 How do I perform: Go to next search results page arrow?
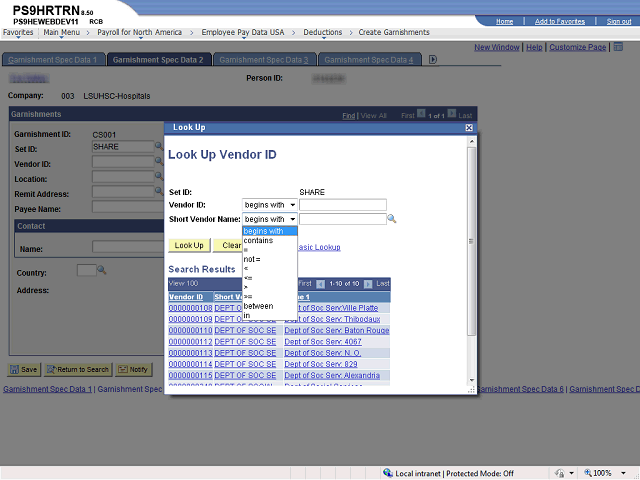[x=368, y=284]
